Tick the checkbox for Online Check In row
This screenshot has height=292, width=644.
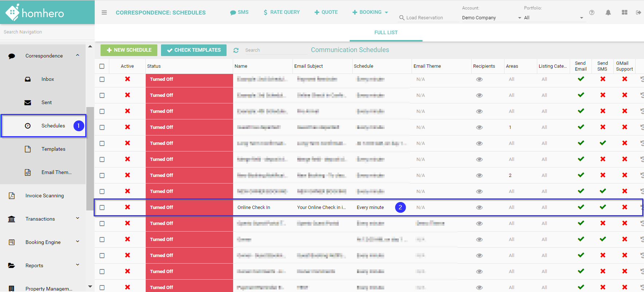102,208
